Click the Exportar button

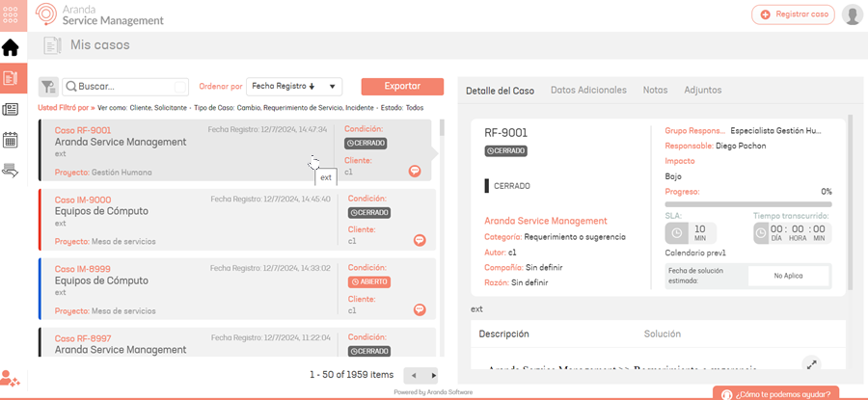pos(402,87)
